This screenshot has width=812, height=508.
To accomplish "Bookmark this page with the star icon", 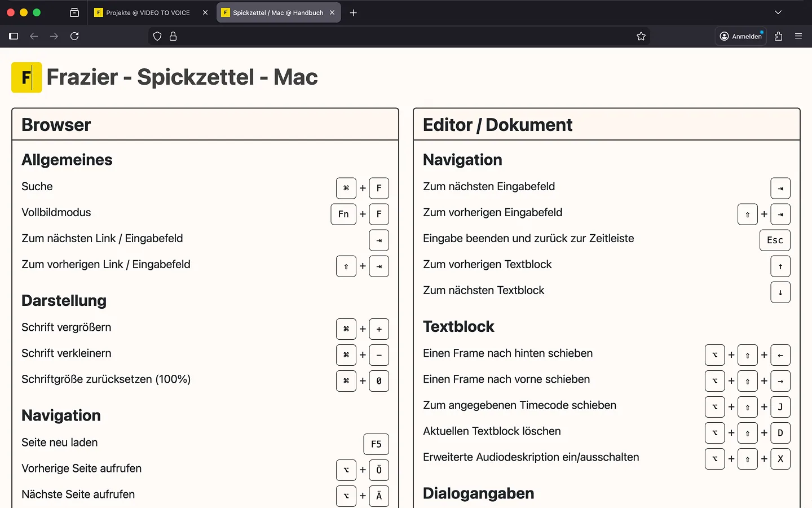I will click(x=641, y=36).
